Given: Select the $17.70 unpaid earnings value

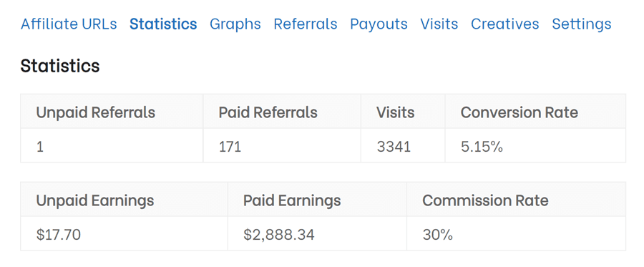Looking at the screenshot, I should (x=59, y=235).
